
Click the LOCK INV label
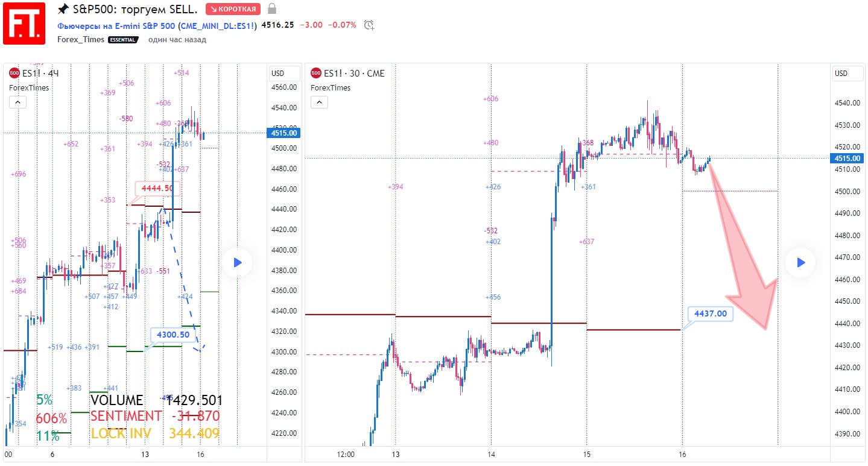[121, 433]
